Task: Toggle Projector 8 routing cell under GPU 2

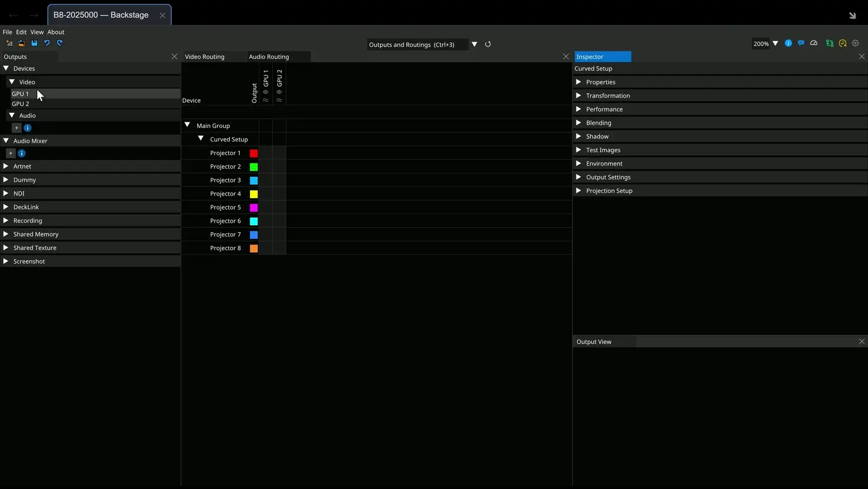Action: [279, 248]
